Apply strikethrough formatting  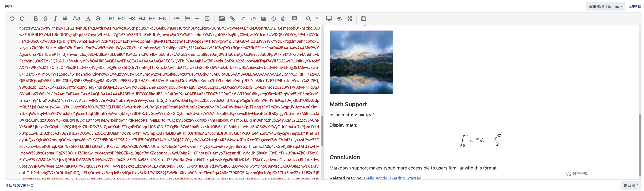click(45, 19)
